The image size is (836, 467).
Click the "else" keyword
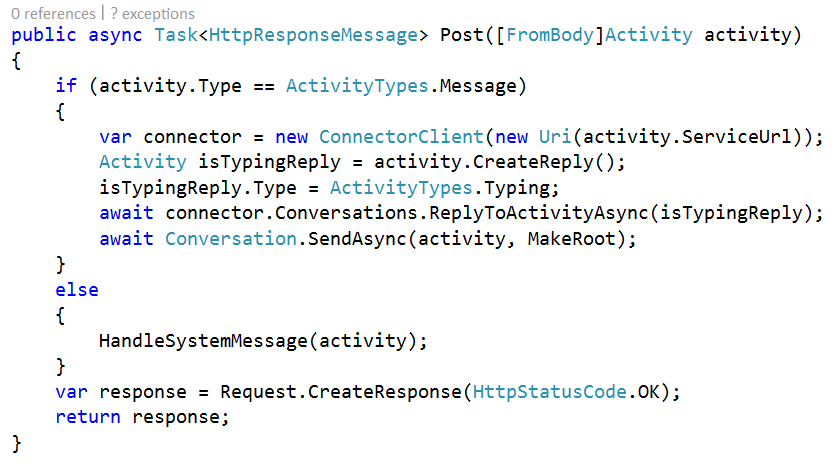[x=77, y=290]
